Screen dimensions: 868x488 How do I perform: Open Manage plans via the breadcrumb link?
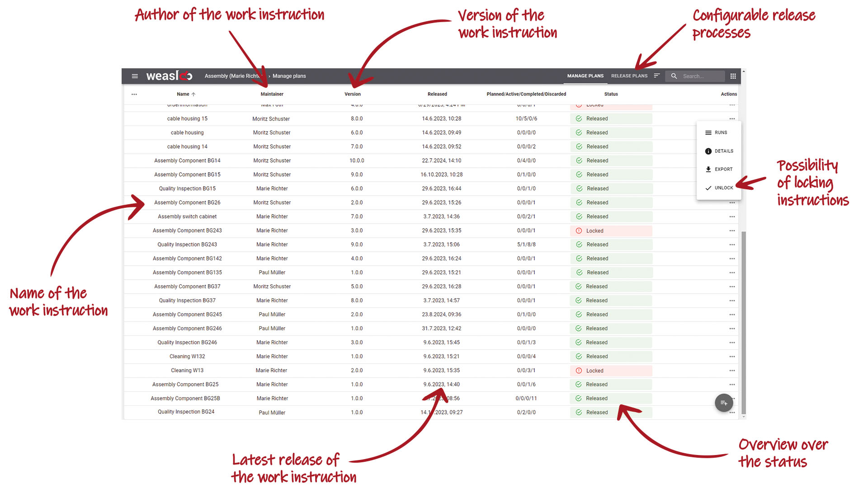click(x=289, y=76)
